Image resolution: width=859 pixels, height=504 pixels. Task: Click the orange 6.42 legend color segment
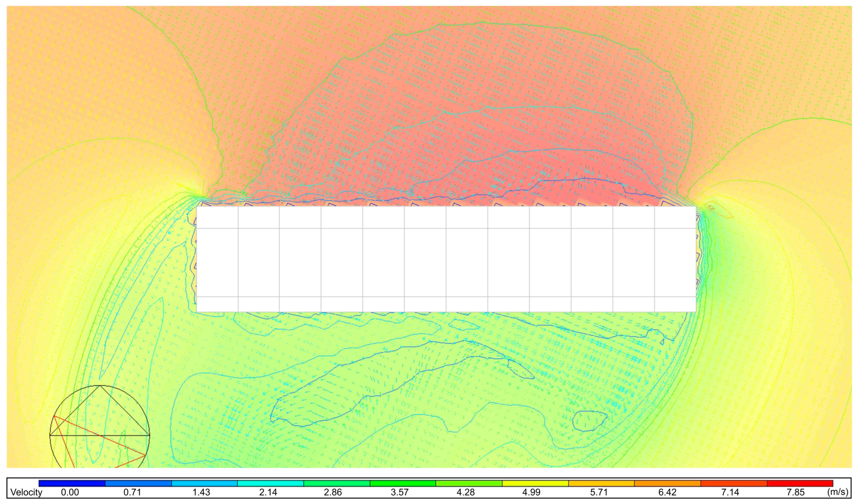(667, 483)
